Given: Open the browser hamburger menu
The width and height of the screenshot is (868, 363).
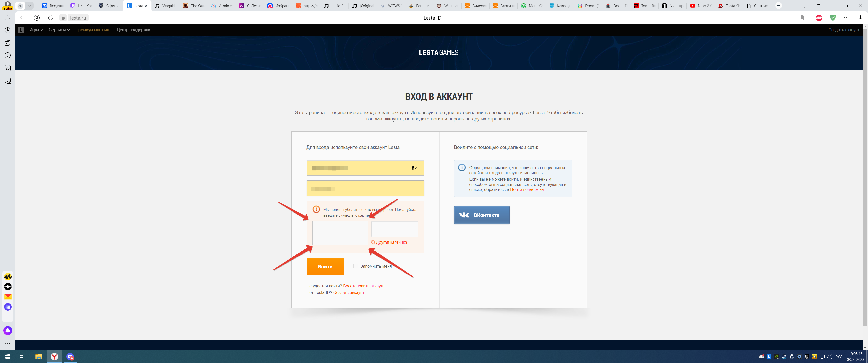Looking at the screenshot, I should [x=819, y=6].
